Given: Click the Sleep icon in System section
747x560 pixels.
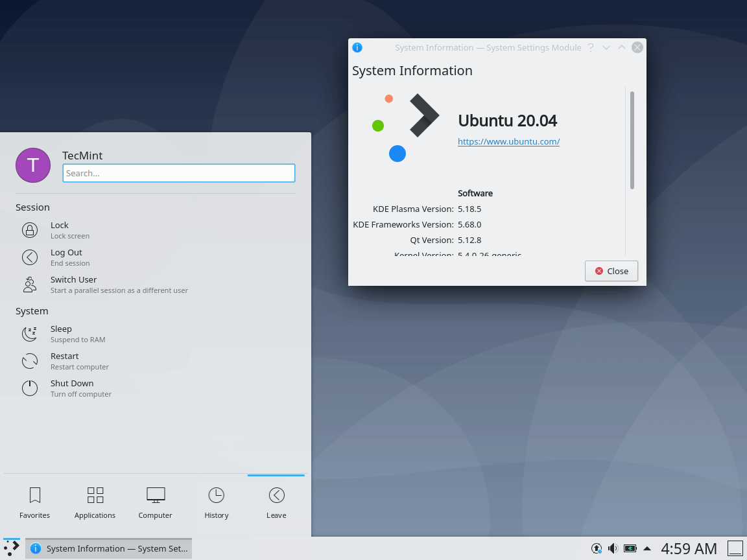Looking at the screenshot, I should point(30,334).
